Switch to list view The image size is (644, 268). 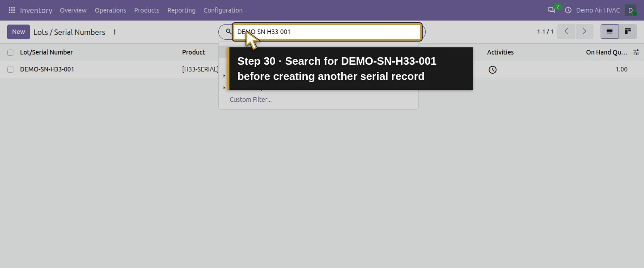click(x=610, y=31)
